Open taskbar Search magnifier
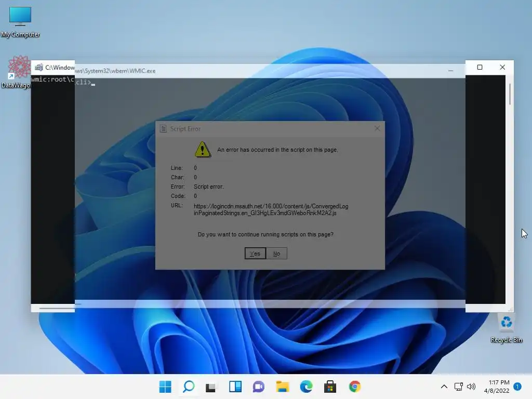This screenshot has width=532, height=399. (189, 387)
